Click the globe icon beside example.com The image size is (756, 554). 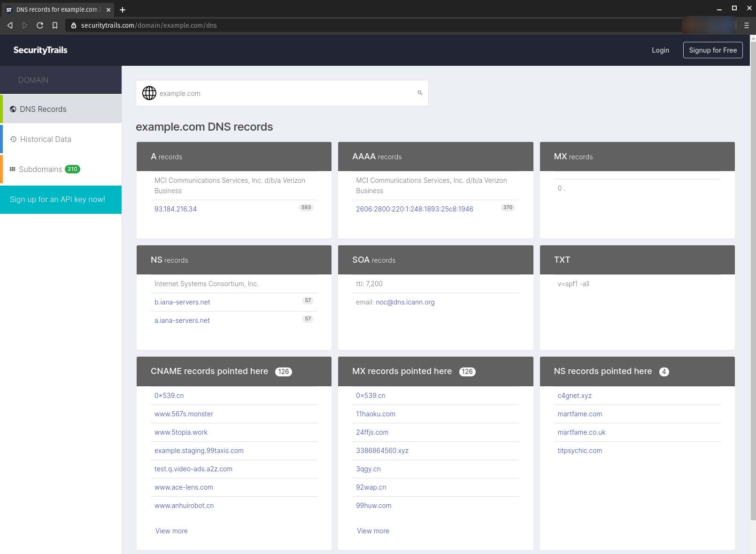149,93
